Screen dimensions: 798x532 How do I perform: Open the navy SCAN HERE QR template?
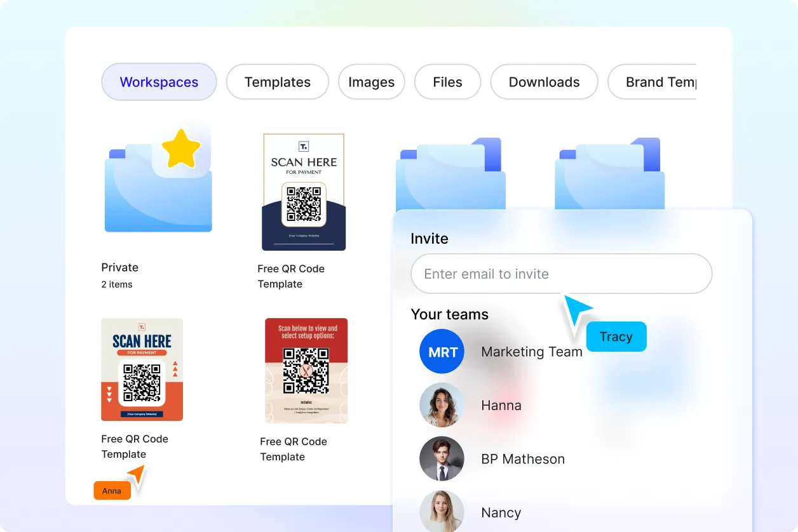(304, 192)
